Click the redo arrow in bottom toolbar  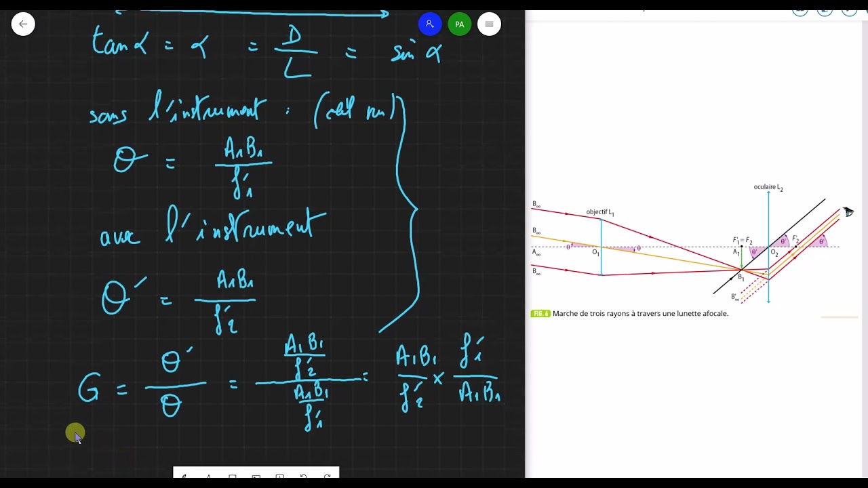coord(328,476)
